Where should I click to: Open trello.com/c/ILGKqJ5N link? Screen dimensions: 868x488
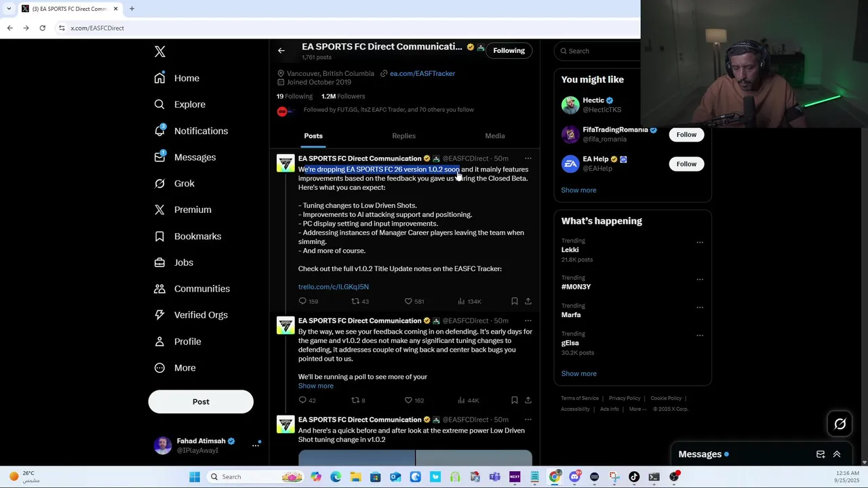click(x=334, y=287)
